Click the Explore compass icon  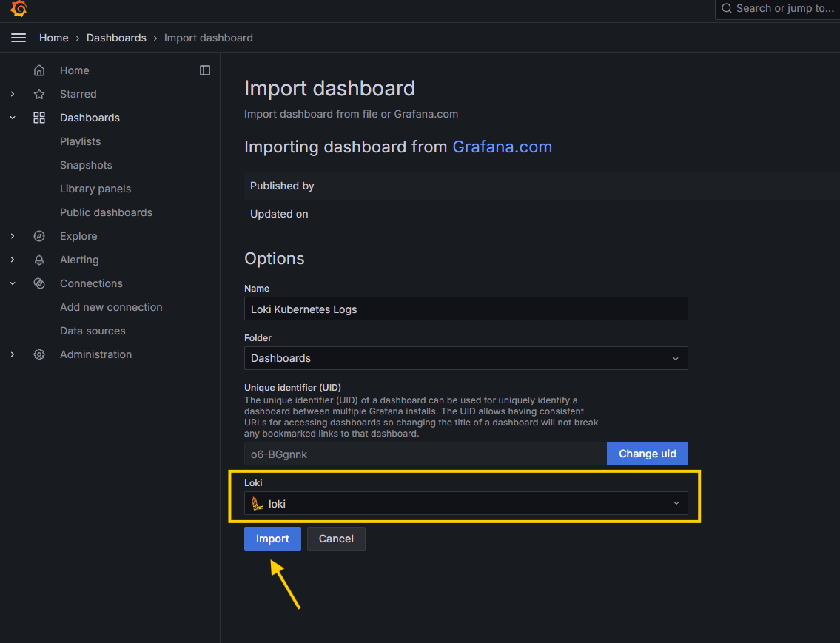click(39, 236)
